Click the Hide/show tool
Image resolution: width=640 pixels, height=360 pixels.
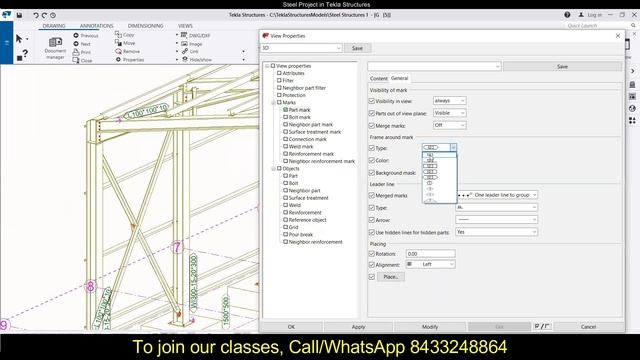[196, 60]
